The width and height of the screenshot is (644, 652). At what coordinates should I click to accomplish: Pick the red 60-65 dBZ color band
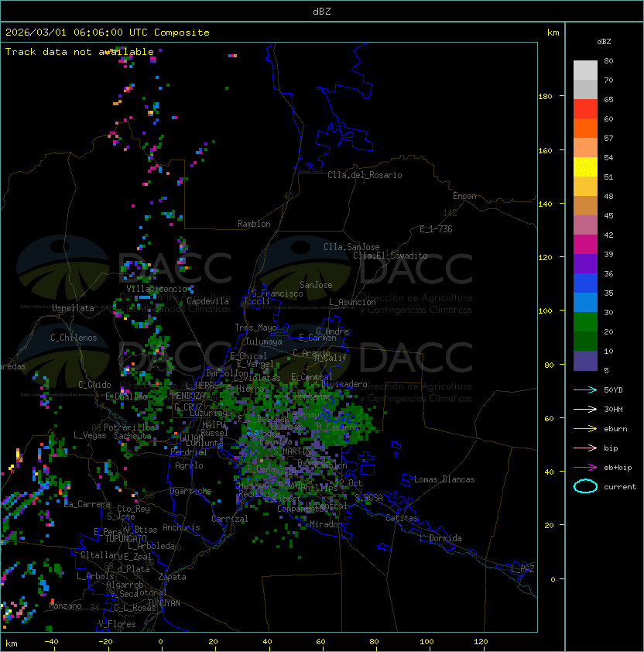[x=585, y=109]
